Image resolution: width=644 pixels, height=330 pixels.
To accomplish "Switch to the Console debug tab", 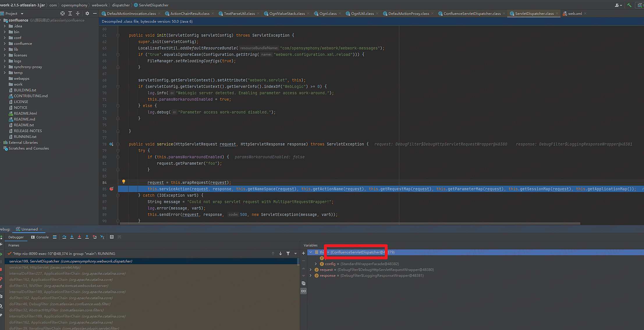I will click(40, 237).
